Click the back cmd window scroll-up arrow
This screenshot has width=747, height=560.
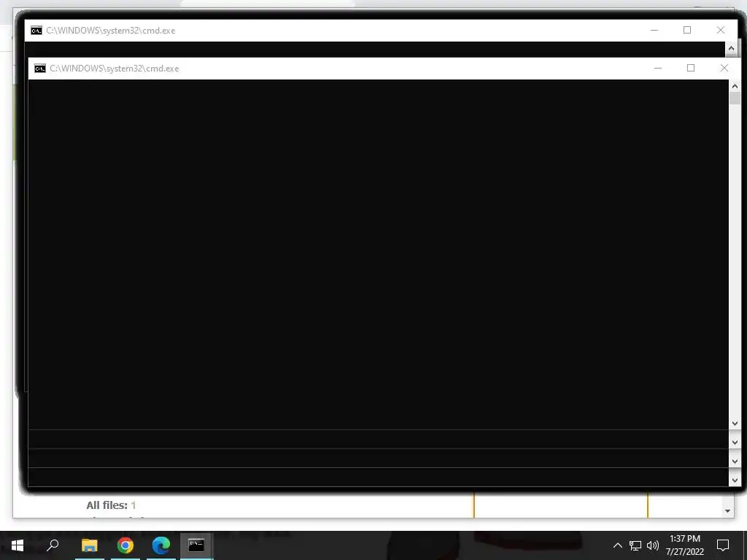click(731, 48)
